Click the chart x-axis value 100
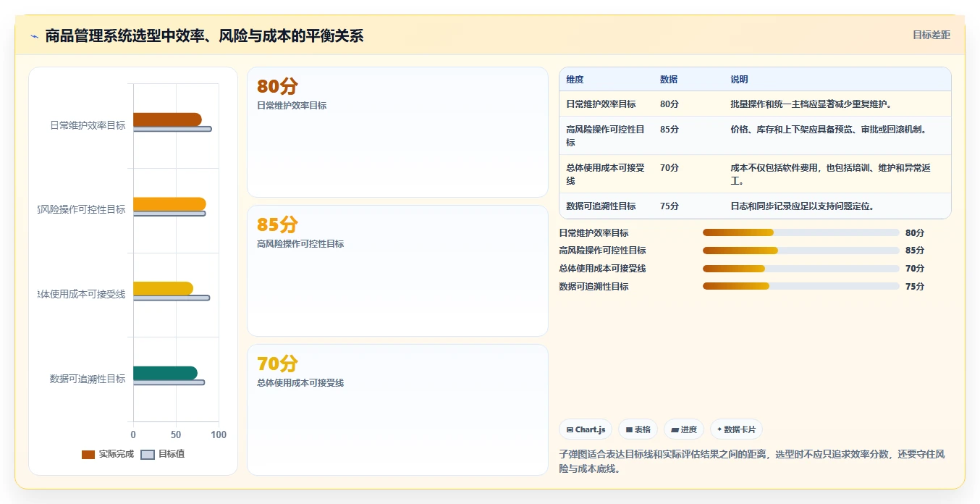 tap(219, 434)
